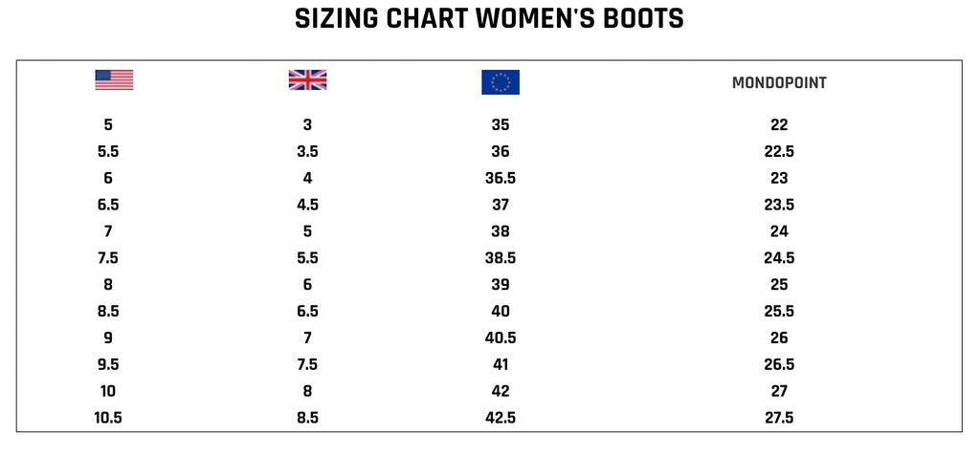Screen dimensions: 980x458
Task: Click the United States flag icon
Action: pos(114,80)
